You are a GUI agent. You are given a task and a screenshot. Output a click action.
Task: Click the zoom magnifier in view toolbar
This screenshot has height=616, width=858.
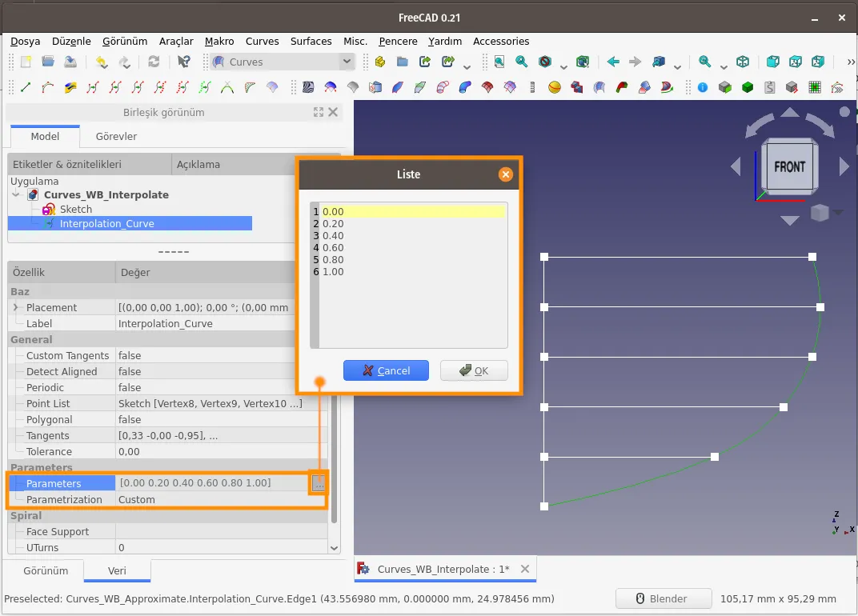(705, 62)
